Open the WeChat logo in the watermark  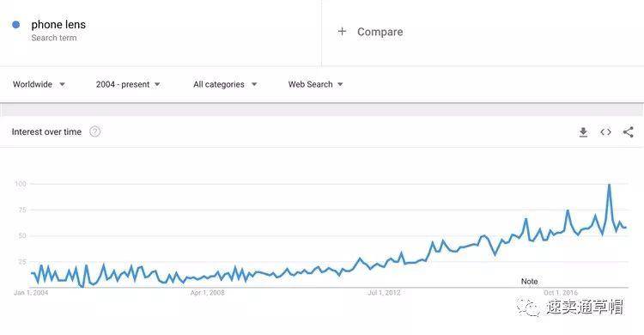(x=528, y=308)
